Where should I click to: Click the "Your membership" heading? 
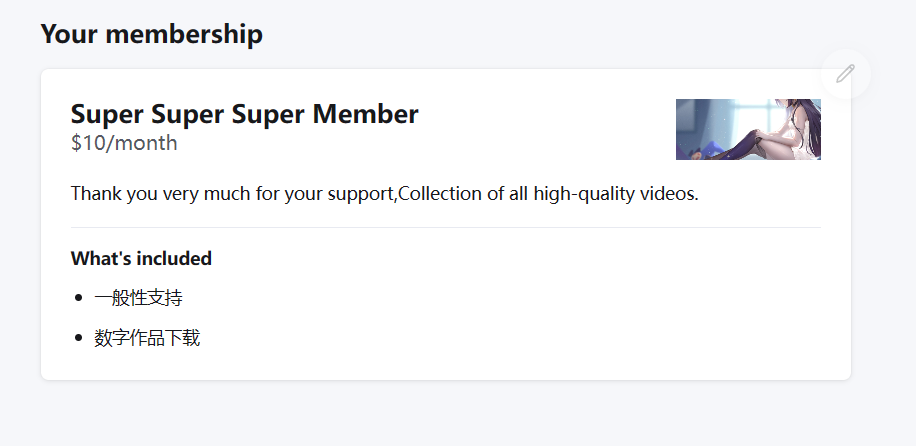click(x=151, y=34)
